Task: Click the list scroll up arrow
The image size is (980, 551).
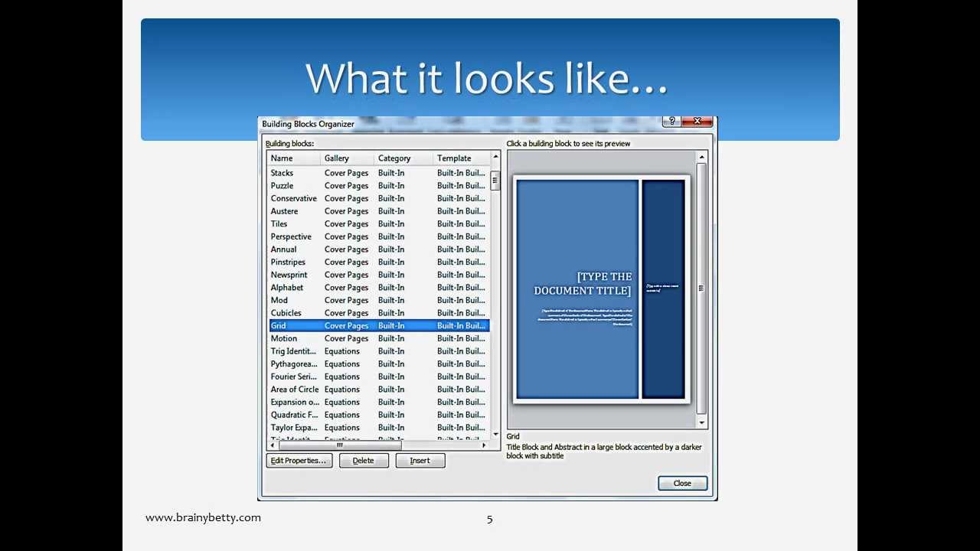Action: coord(495,157)
